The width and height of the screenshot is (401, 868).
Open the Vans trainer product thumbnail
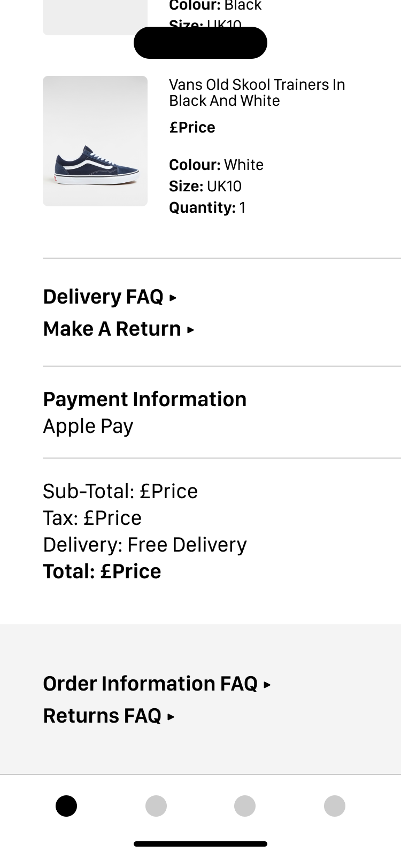95,141
